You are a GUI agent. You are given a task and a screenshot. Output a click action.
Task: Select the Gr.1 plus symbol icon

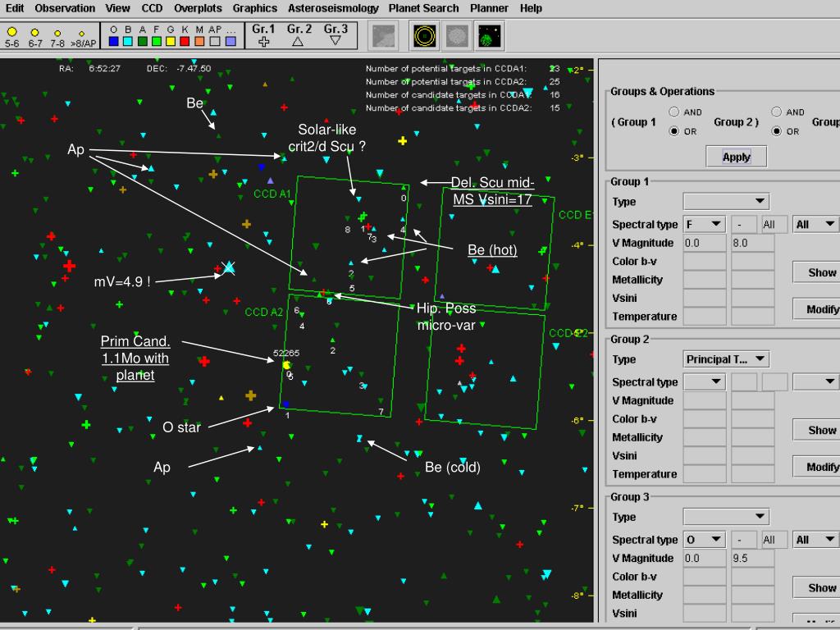click(x=263, y=41)
